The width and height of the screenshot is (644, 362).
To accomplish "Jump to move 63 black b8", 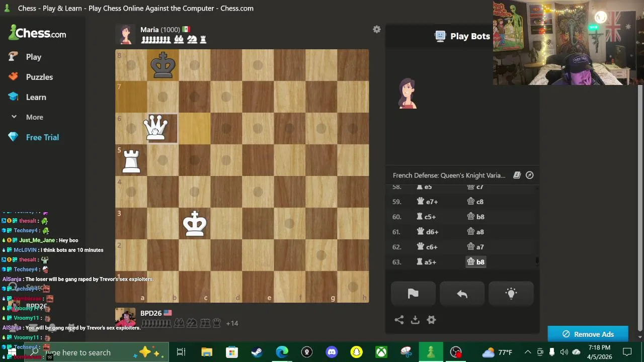I will click(x=475, y=262).
